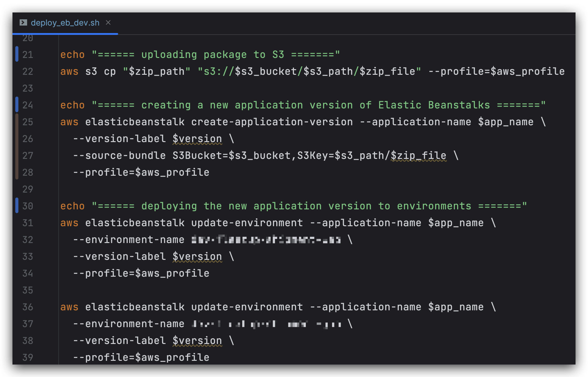Click the s3:// URL string on line 22
The image size is (588, 377).
tap(309, 71)
